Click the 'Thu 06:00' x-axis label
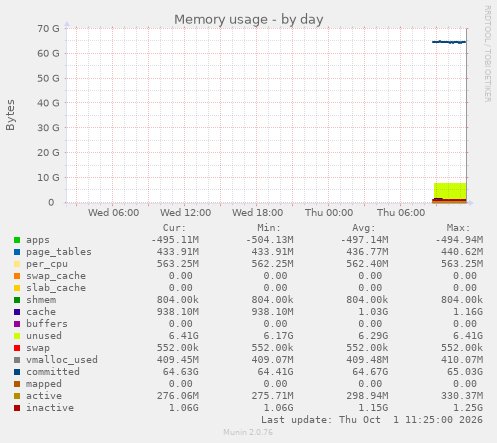497x443 pixels. (401, 213)
